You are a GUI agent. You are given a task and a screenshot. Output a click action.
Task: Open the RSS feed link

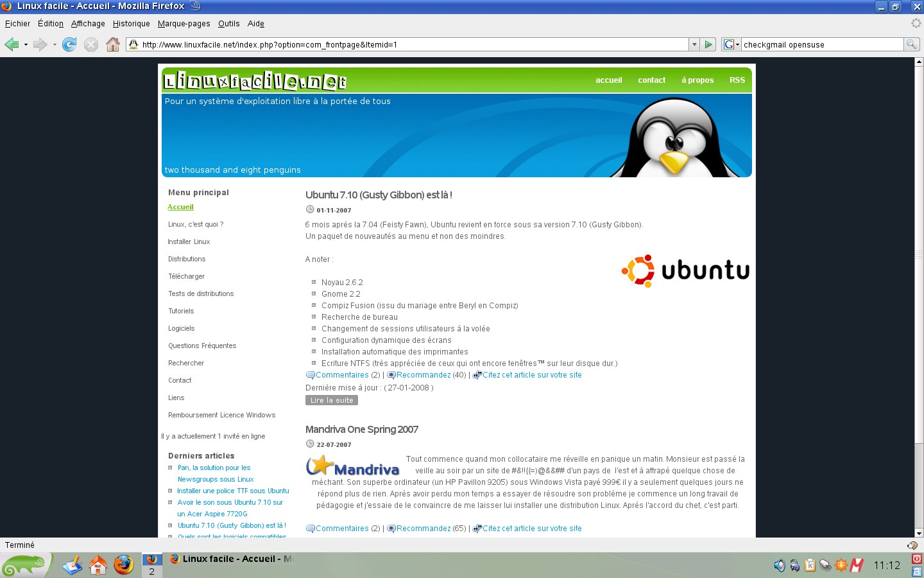tap(737, 80)
